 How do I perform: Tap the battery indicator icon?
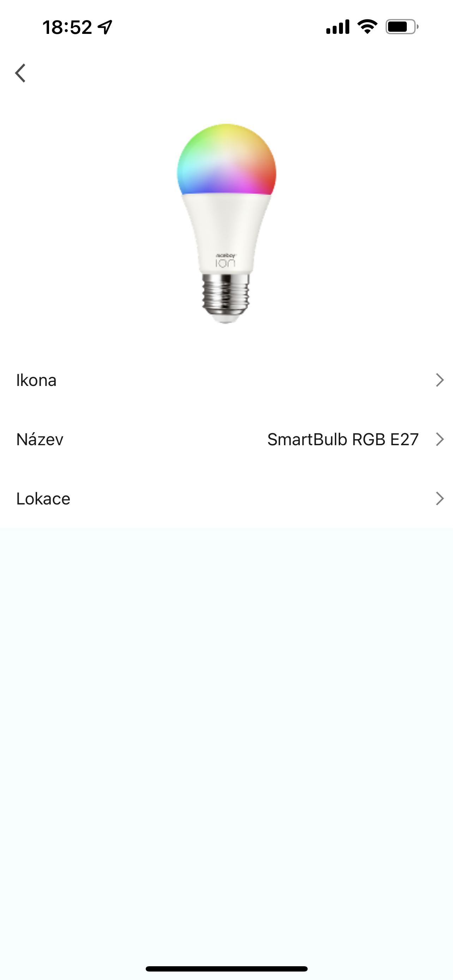pos(401,27)
